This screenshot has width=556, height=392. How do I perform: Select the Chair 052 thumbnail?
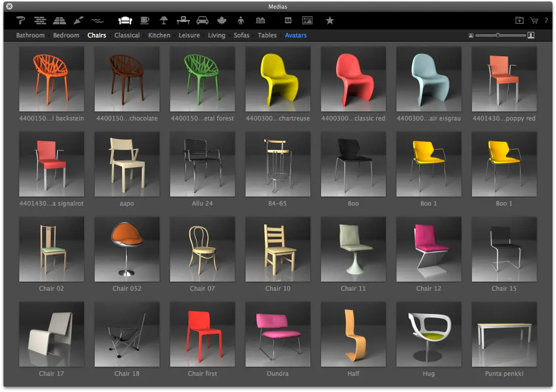click(x=127, y=249)
